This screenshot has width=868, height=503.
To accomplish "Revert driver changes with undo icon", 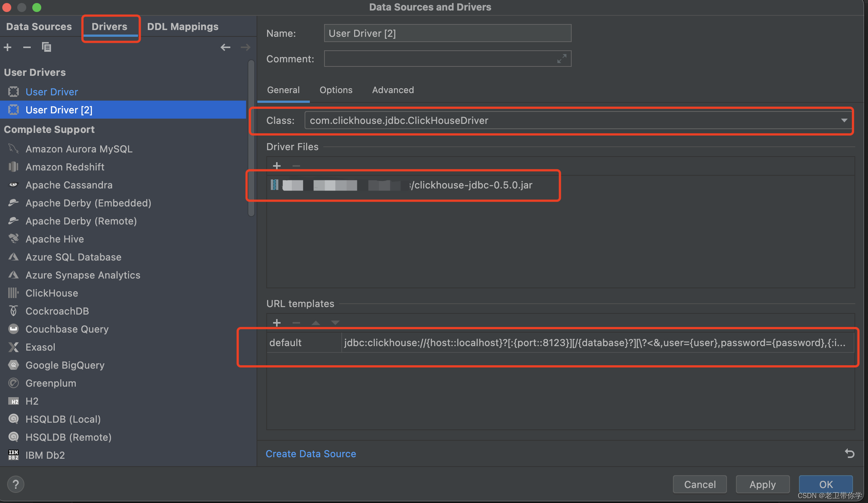I will 850,453.
